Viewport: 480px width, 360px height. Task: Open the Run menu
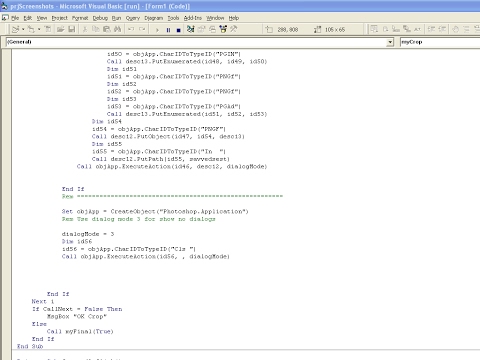(x=116, y=18)
